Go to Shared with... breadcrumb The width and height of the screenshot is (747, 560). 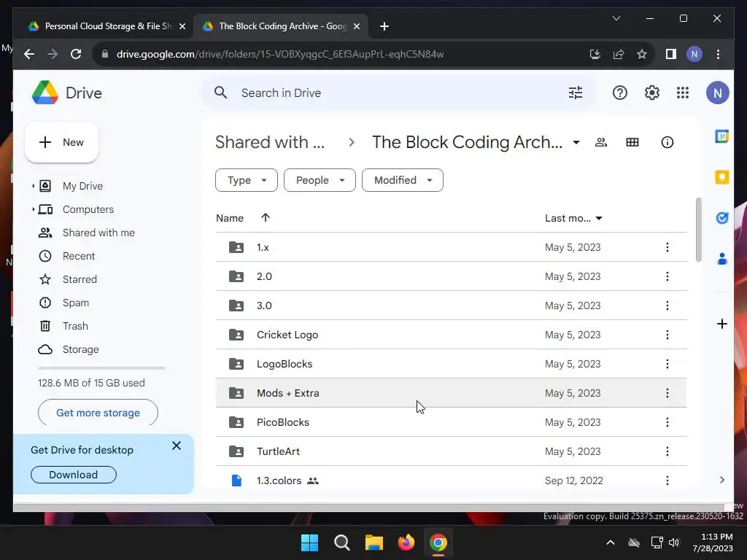click(270, 142)
